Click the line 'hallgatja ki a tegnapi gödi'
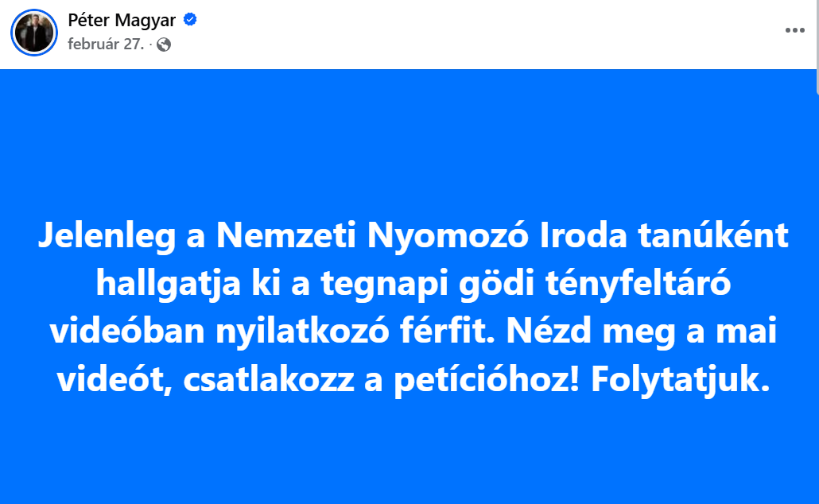The width and height of the screenshot is (819, 504). click(413, 285)
